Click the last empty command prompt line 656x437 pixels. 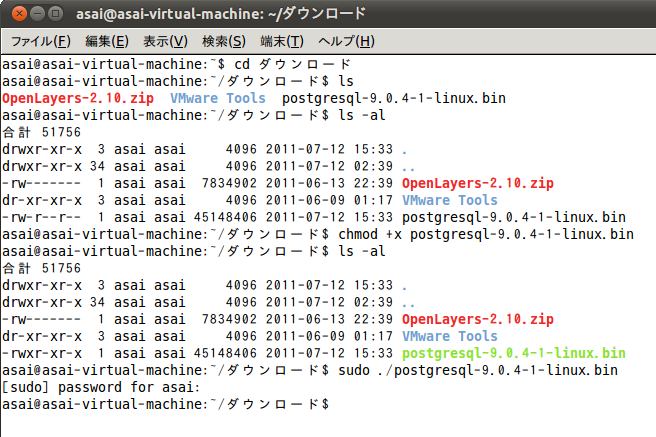point(166,404)
